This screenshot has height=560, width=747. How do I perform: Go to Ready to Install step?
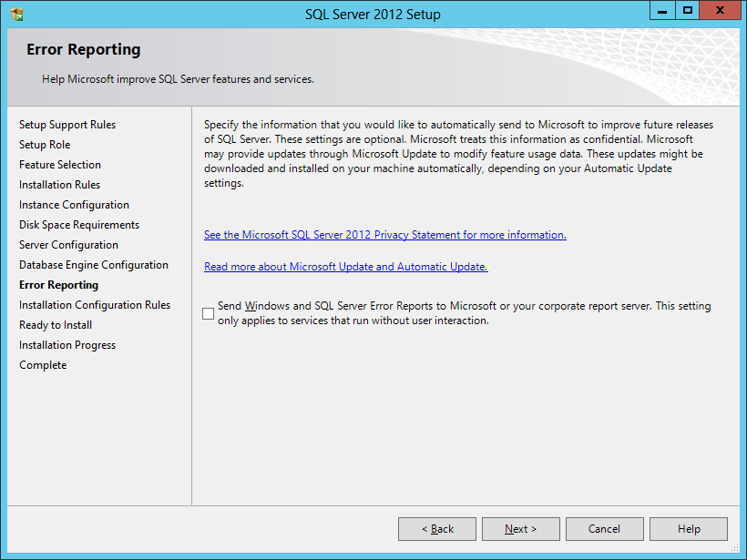[56, 325]
